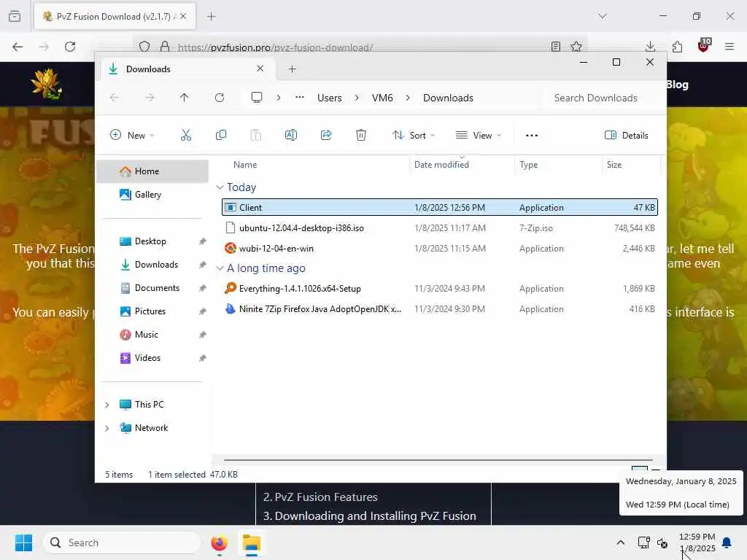This screenshot has height=560, width=747.
Task: Expand hidden breadcrumb path ellipsis
Action: point(300,98)
